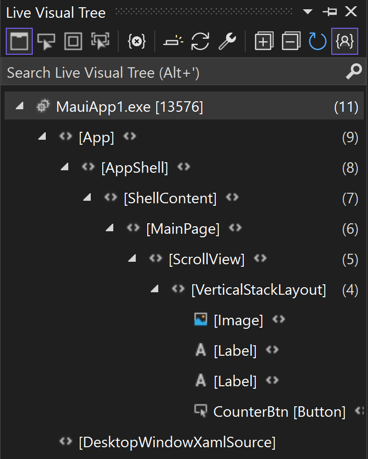The width and height of the screenshot is (368, 459).
Task: Click the button icon before CounterBtn
Action: pyautogui.click(x=201, y=411)
